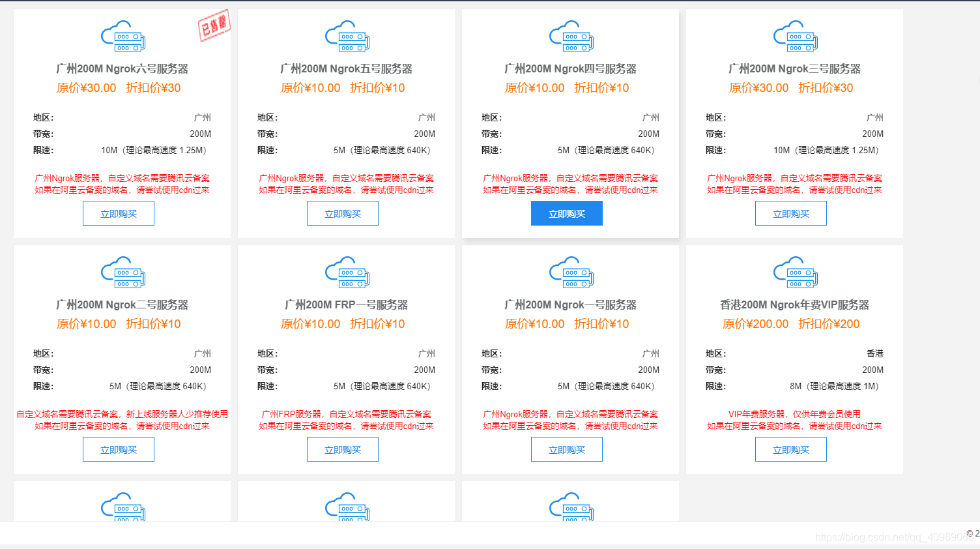Click the 200M bandwidth value on Ngrok四号服务器 card
The image size is (980, 549).
click(x=649, y=134)
